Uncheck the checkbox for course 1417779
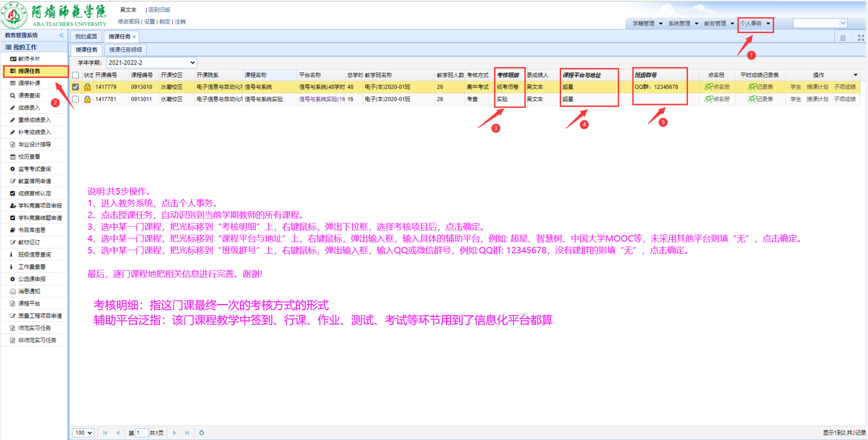868x440 pixels. click(x=76, y=87)
